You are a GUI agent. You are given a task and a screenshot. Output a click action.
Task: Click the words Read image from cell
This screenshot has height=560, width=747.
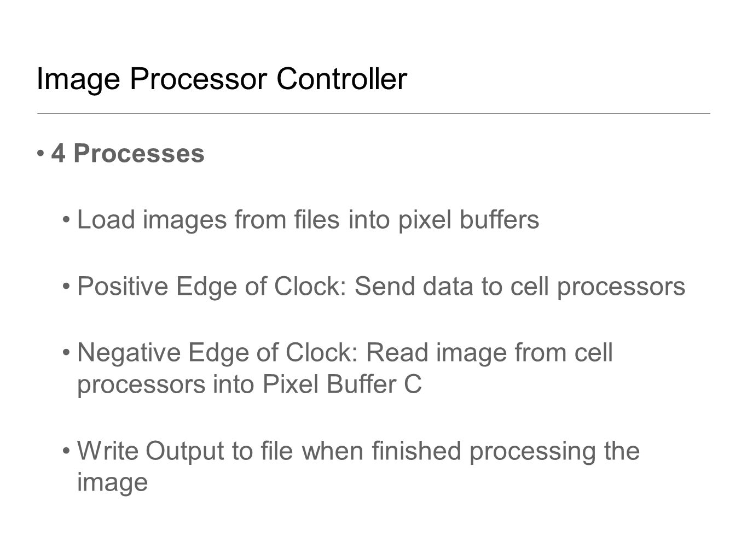(x=489, y=352)
